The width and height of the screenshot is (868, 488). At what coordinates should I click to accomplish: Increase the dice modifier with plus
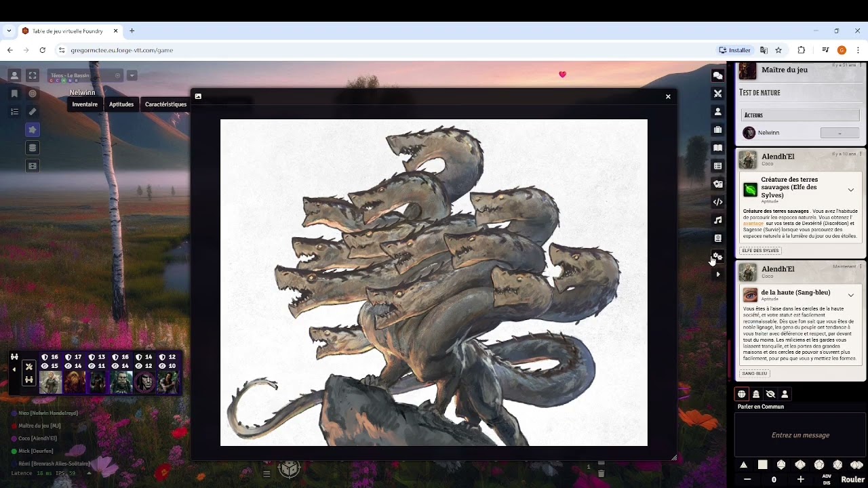(800, 480)
